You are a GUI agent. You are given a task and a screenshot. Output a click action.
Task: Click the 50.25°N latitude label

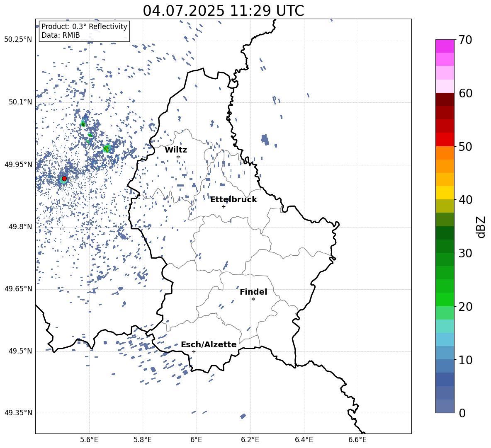pyautogui.click(x=18, y=40)
